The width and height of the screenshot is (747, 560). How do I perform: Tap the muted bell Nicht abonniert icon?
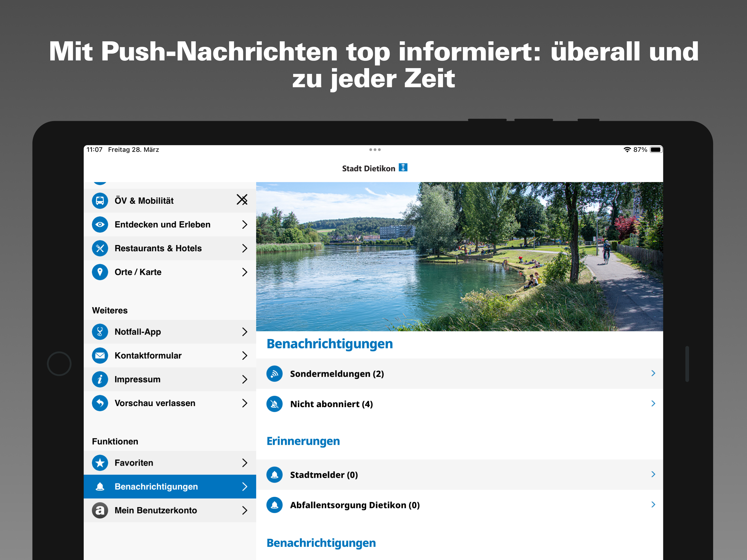point(275,404)
